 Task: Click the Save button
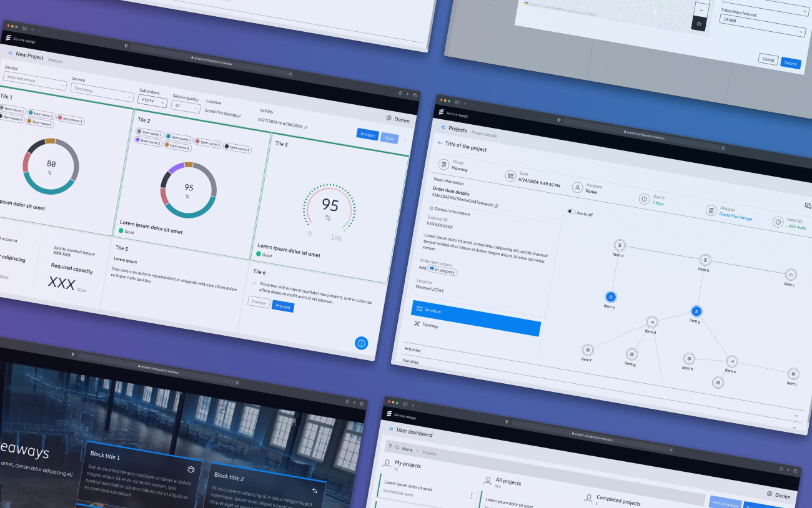click(x=389, y=138)
